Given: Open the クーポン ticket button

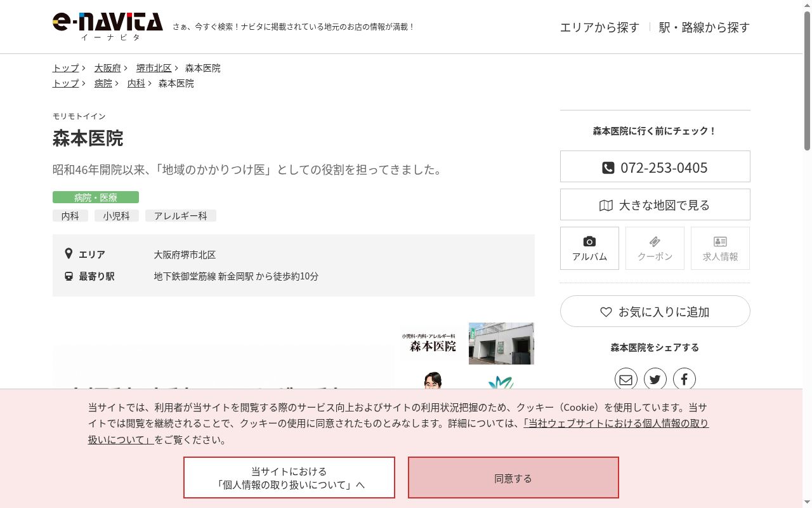Looking at the screenshot, I should click(655, 248).
